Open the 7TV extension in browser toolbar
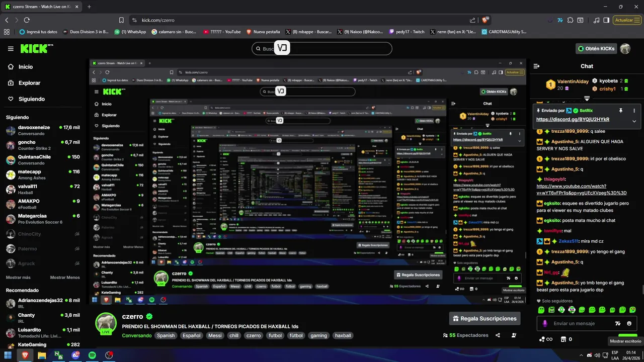644x362 pixels. [560, 20]
